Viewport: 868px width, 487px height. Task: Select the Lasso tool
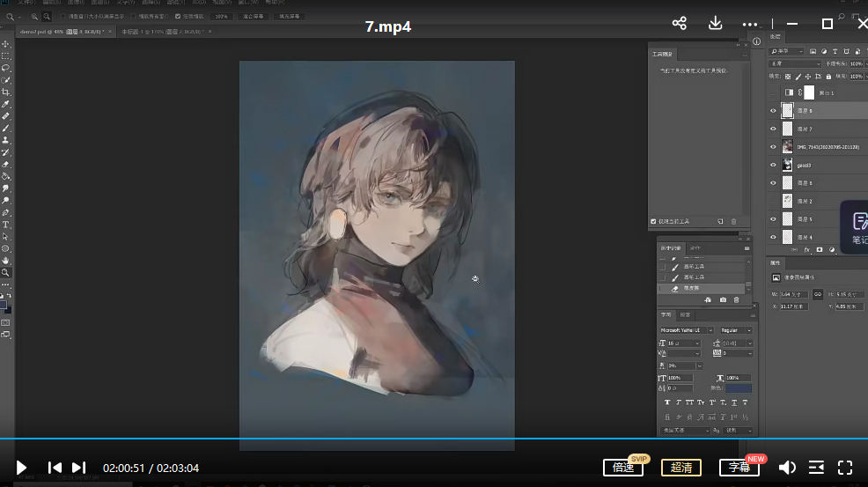(6, 68)
